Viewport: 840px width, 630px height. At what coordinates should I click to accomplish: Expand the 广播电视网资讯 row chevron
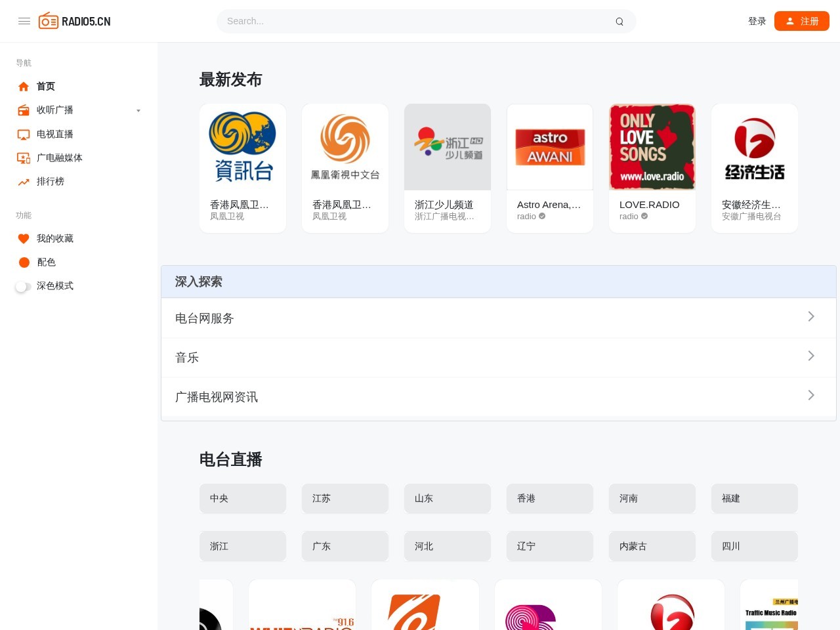pos(811,395)
